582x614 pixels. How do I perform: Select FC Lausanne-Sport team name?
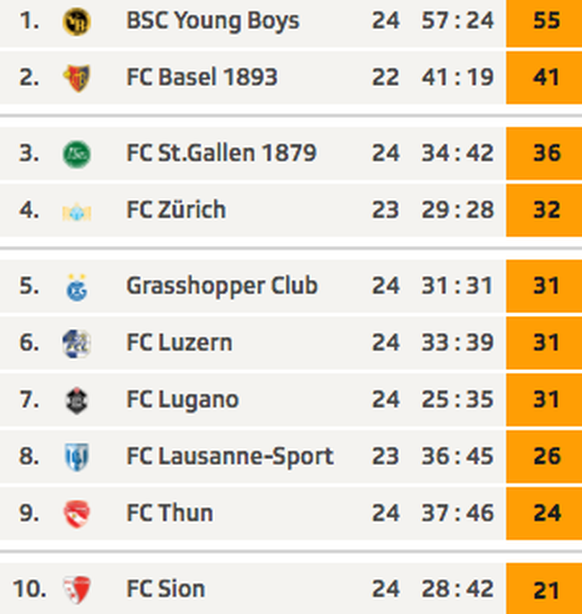coord(230,457)
